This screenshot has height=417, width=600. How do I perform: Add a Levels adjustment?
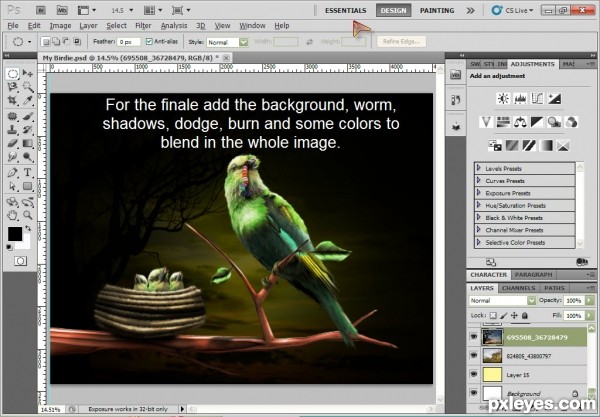pos(520,99)
